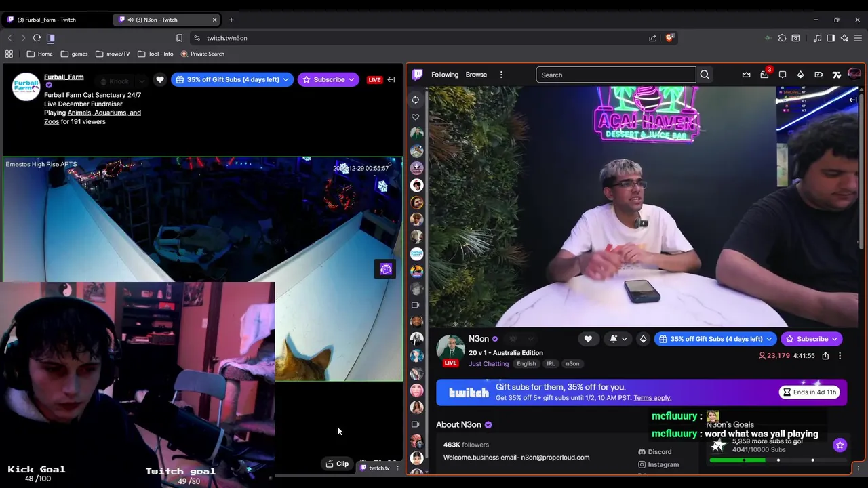Open the Twitch profile avatar menu
The image size is (868, 488).
[x=854, y=75]
